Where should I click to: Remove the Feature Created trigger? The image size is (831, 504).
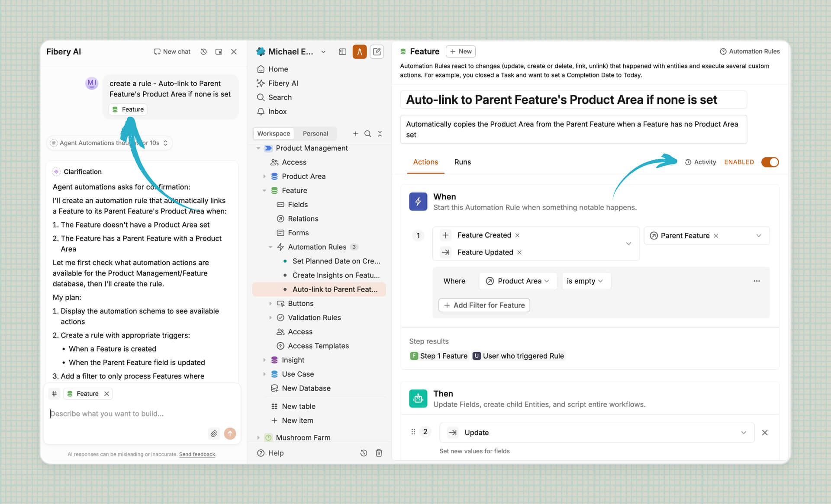pos(517,235)
